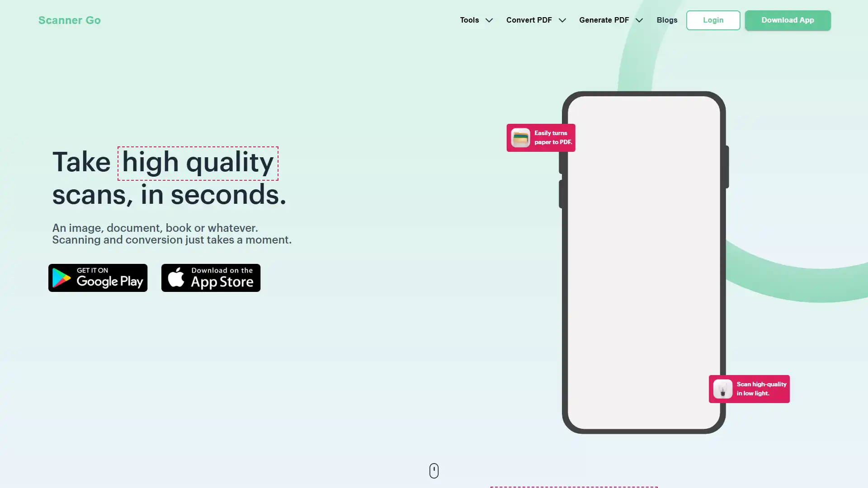The image size is (868, 488).
Task: Toggle the high quality text selection box
Action: click(x=197, y=163)
